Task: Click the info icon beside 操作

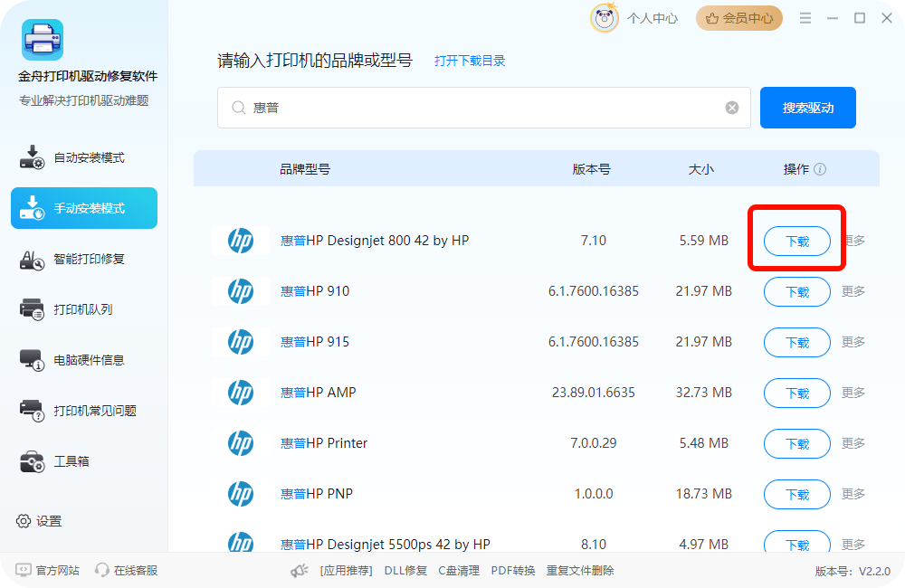Action: coord(820,169)
